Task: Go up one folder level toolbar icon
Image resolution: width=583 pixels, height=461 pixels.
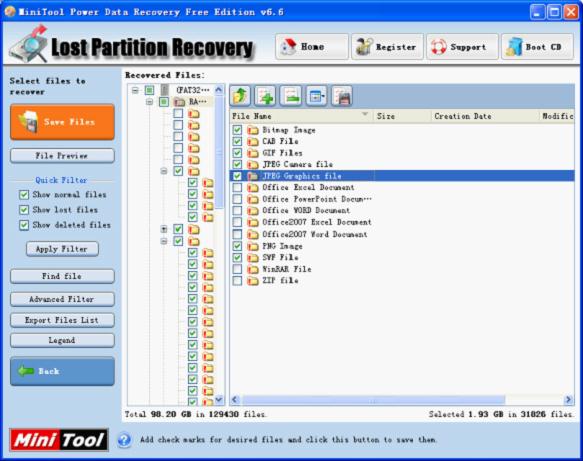Action: tap(240, 96)
